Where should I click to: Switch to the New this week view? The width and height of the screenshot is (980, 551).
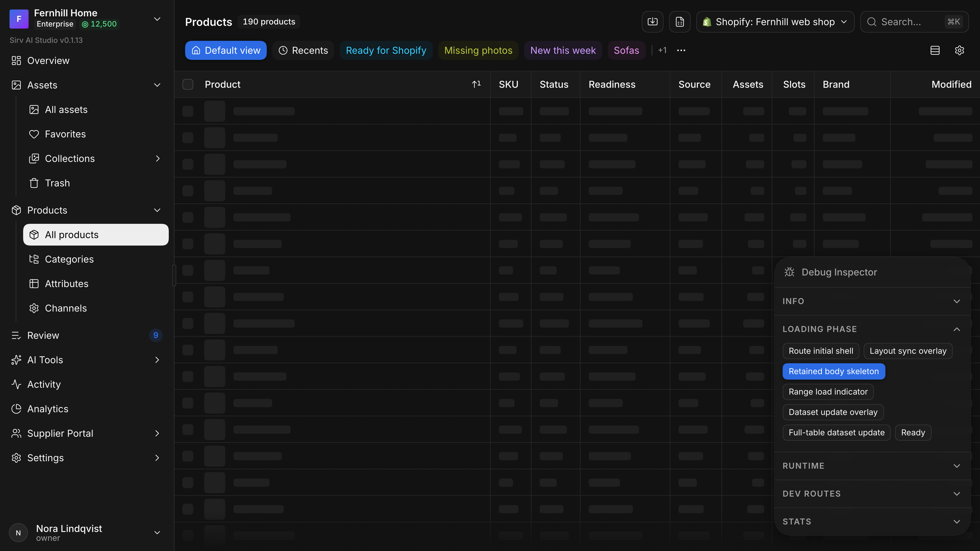point(563,50)
